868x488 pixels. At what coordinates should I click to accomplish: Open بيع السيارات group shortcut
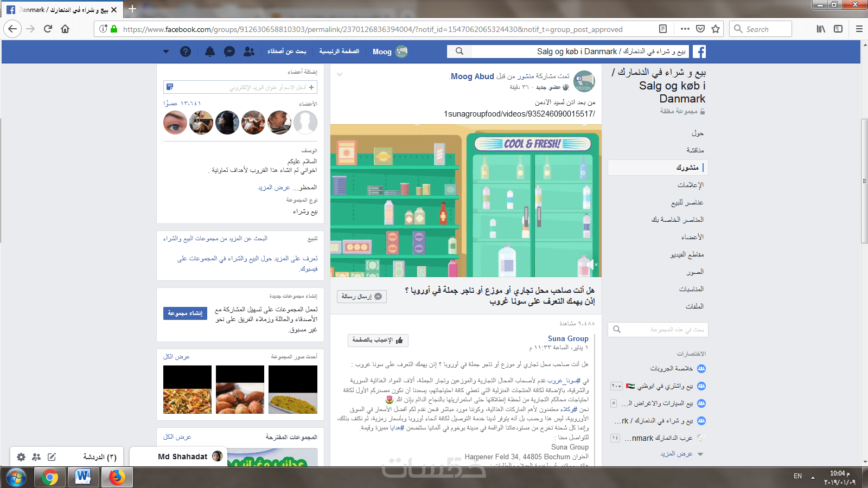point(658,403)
